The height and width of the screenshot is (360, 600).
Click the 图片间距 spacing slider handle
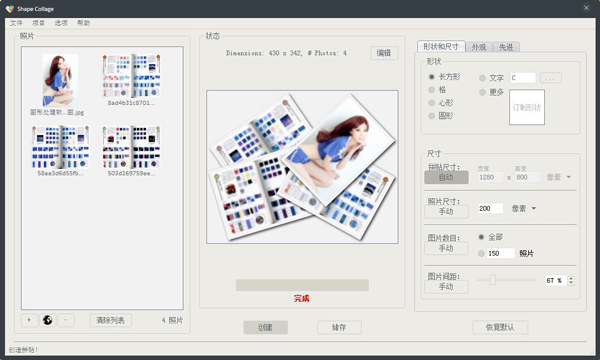[492, 280]
